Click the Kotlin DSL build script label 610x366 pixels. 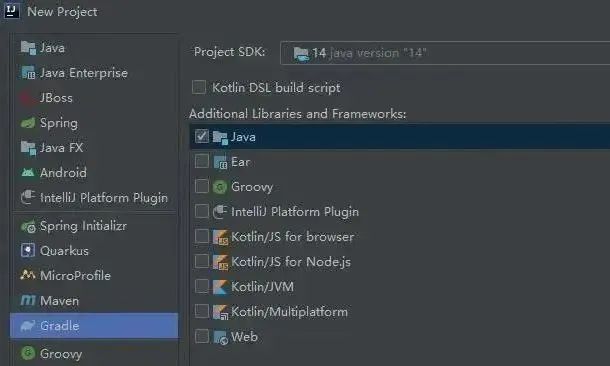point(276,88)
